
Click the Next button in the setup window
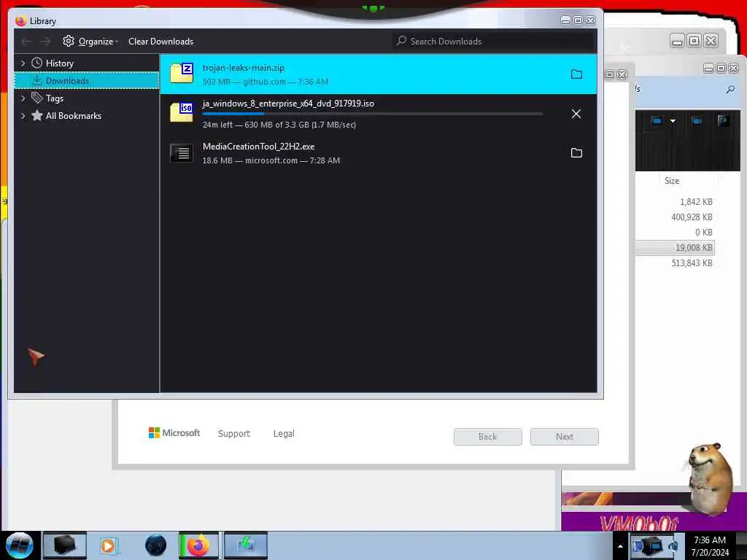click(565, 437)
